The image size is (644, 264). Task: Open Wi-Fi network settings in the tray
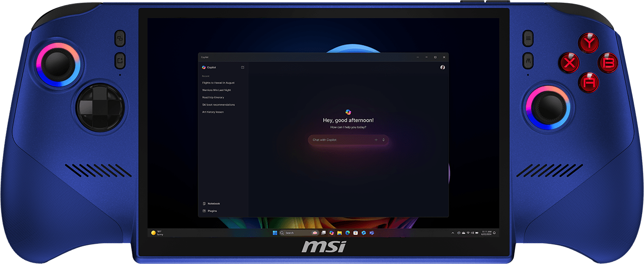(x=468, y=233)
